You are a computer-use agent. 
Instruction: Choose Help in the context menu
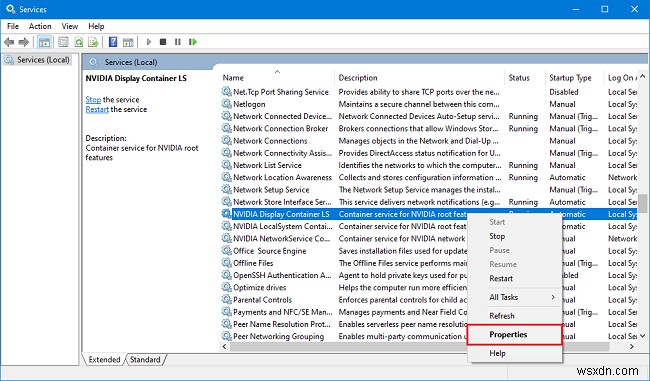tap(497, 353)
